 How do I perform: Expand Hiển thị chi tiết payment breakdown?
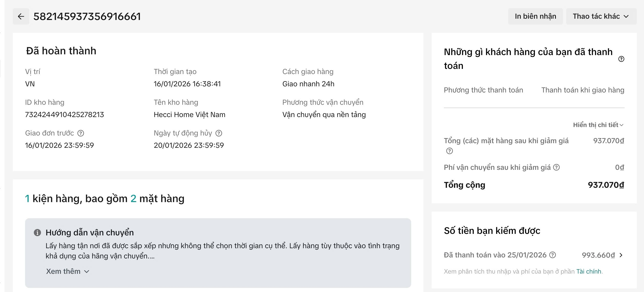click(x=598, y=125)
